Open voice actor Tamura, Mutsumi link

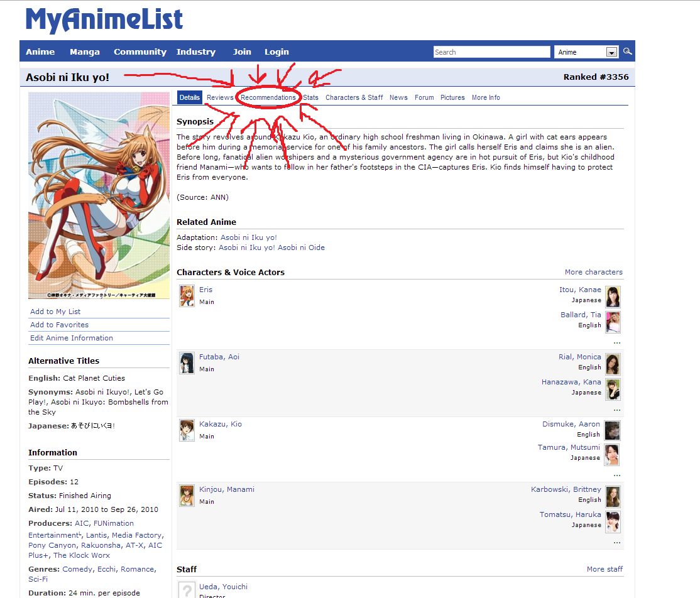tap(569, 447)
